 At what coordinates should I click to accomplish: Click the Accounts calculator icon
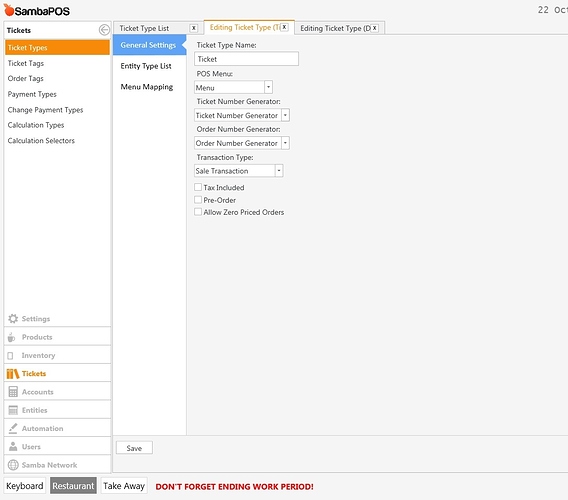13,392
